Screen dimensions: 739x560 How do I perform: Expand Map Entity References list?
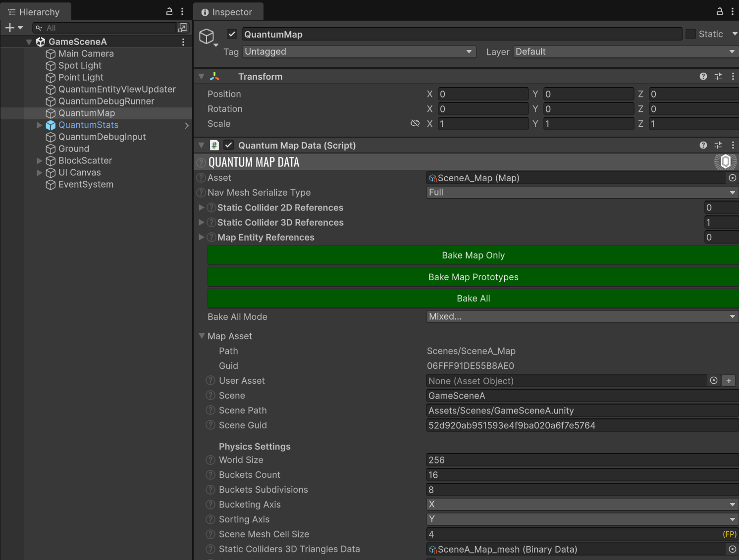pos(202,237)
